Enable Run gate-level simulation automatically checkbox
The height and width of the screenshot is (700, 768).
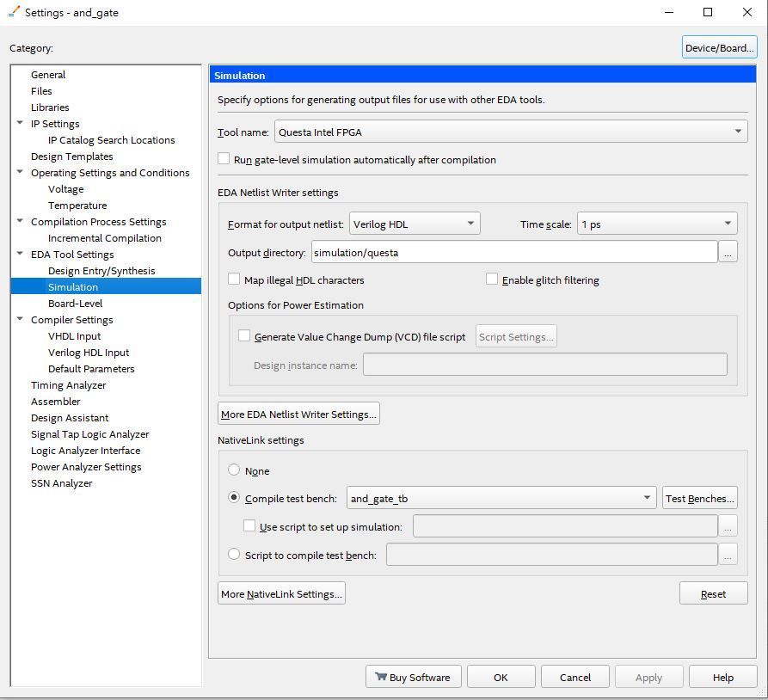(224, 159)
